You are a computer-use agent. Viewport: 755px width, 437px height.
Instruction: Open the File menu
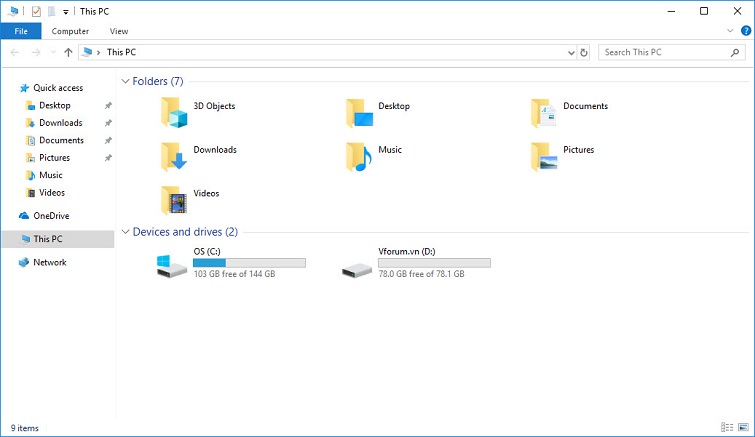tap(20, 31)
